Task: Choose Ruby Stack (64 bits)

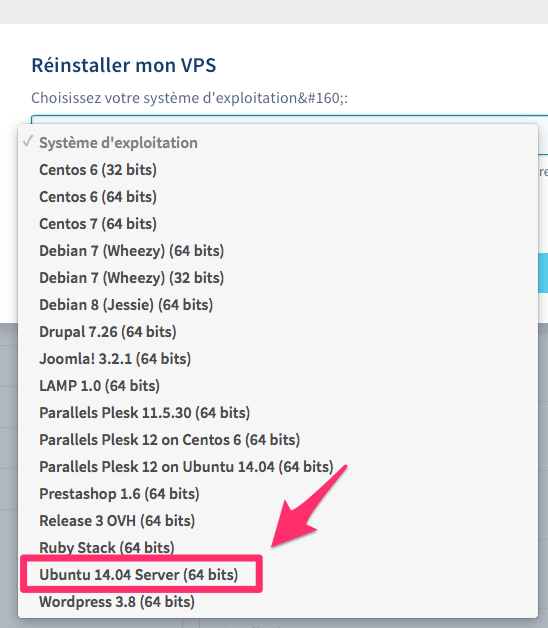Action: 278,547
